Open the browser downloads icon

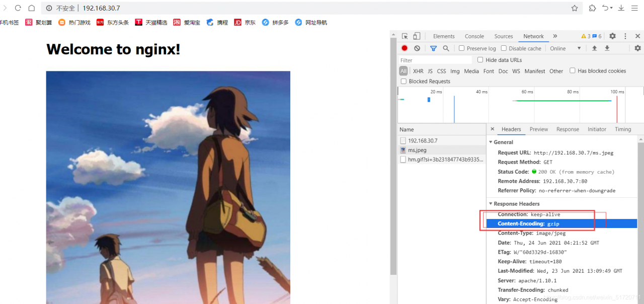point(621,8)
